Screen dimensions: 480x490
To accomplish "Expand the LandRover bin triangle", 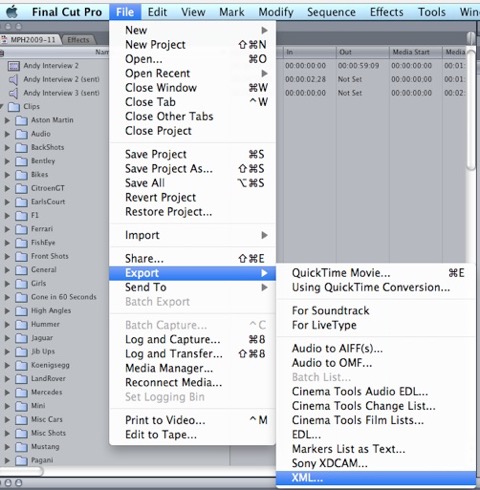I will pos(7,379).
